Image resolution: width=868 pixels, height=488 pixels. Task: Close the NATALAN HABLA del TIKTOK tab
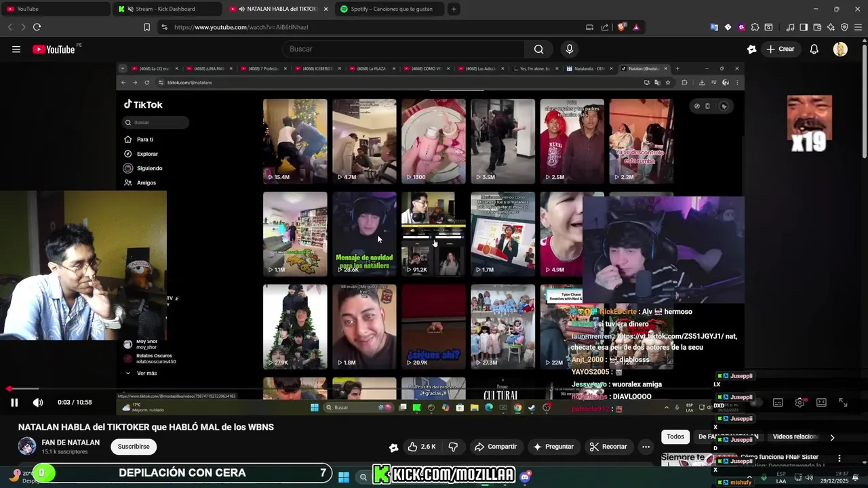coord(326,9)
